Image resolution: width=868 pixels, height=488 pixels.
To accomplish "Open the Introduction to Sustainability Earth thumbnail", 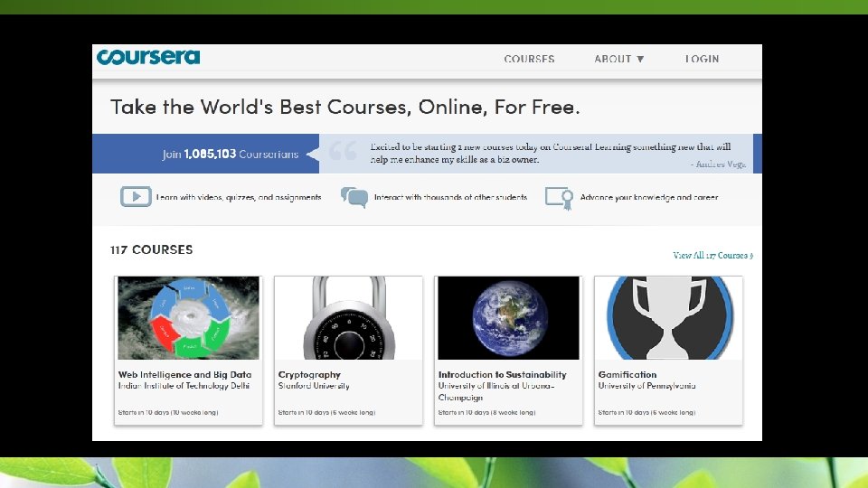I will (x=508, y=318).
